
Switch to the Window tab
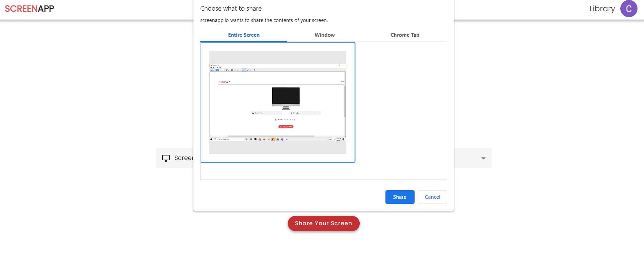point(324,35)
